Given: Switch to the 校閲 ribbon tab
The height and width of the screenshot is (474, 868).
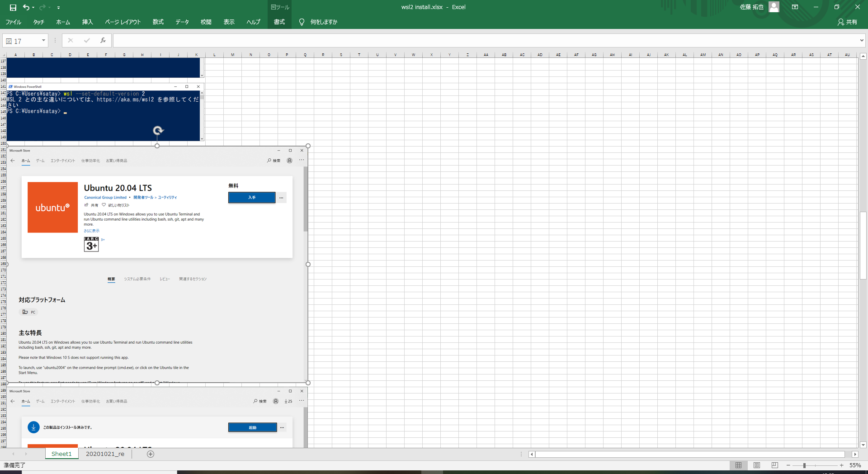Looking at the screenshot, I should click(206, 22).
